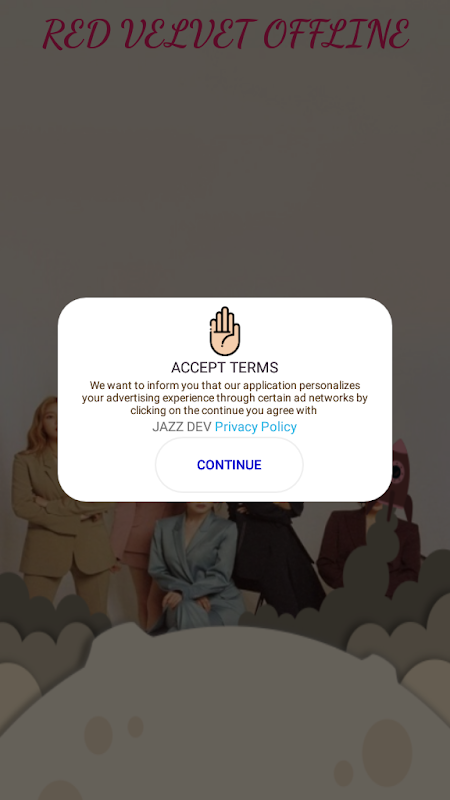Click the white dialog card background
Viewport: 450px width, 800px height.
(224, 399)
